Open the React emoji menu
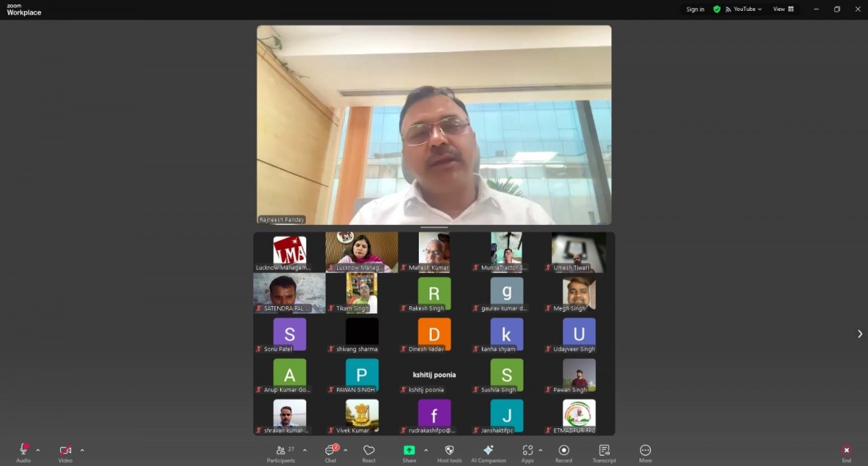 [x=369, y=453]
